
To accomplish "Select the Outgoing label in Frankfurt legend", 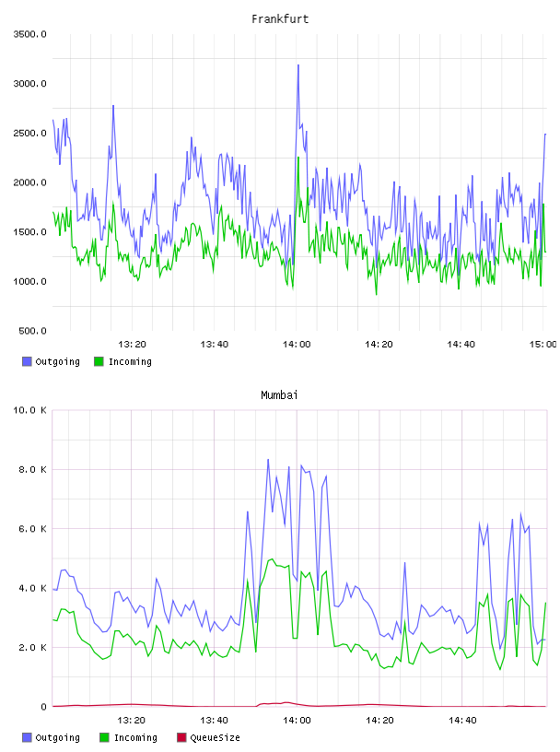I will 57,361.
